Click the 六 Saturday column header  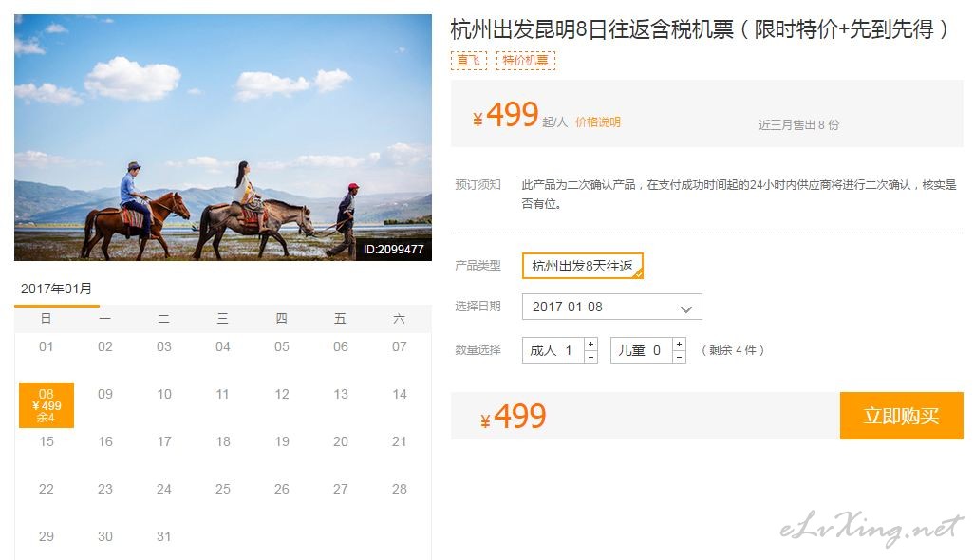[400, 319]
